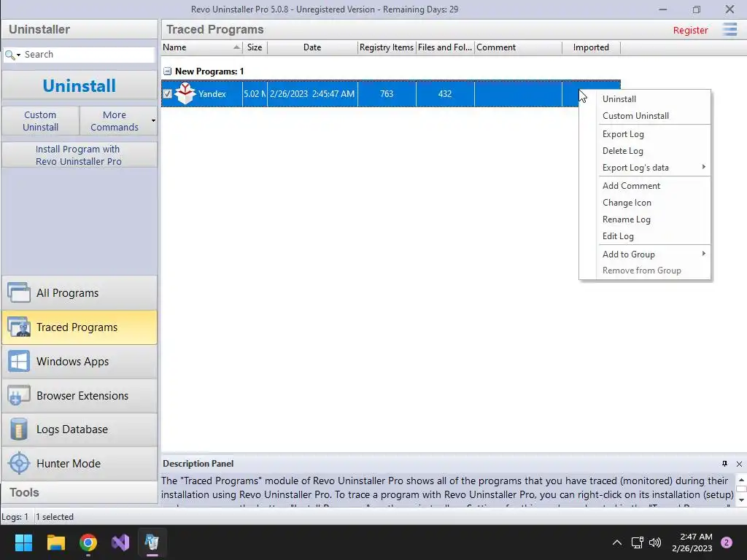The width and height of the screenshot is (747, 560).
Task: Click the Windows Apps icon
Action: 19,362
